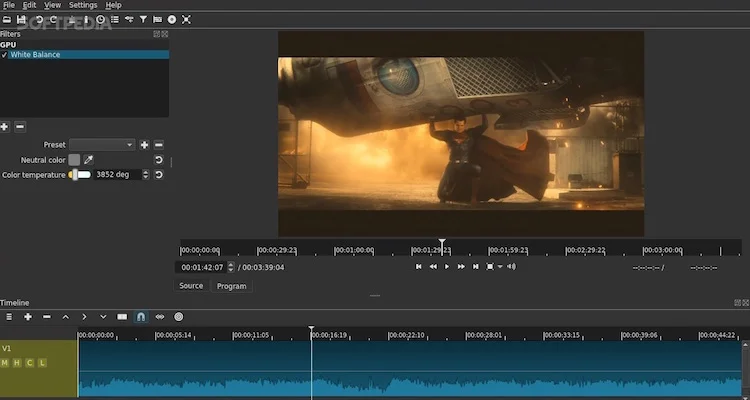
Task: Rewind the player
Action: (433, 267)
